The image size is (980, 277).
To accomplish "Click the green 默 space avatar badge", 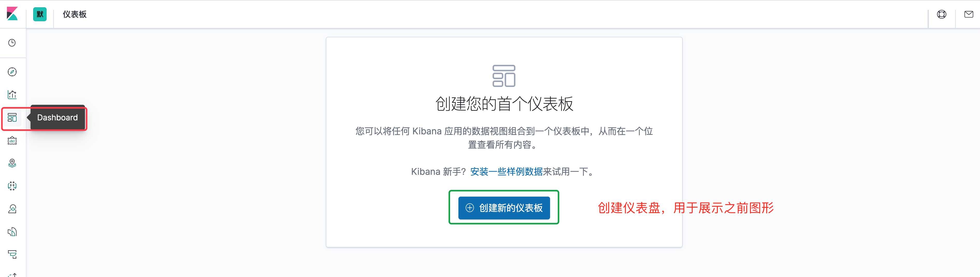I will 40,15.
